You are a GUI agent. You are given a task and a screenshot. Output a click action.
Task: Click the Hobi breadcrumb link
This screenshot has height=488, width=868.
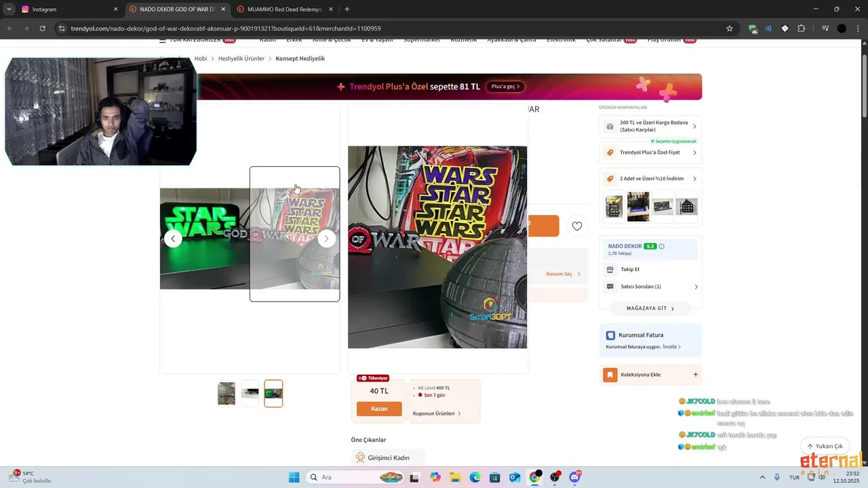click(x=201, y=58)
